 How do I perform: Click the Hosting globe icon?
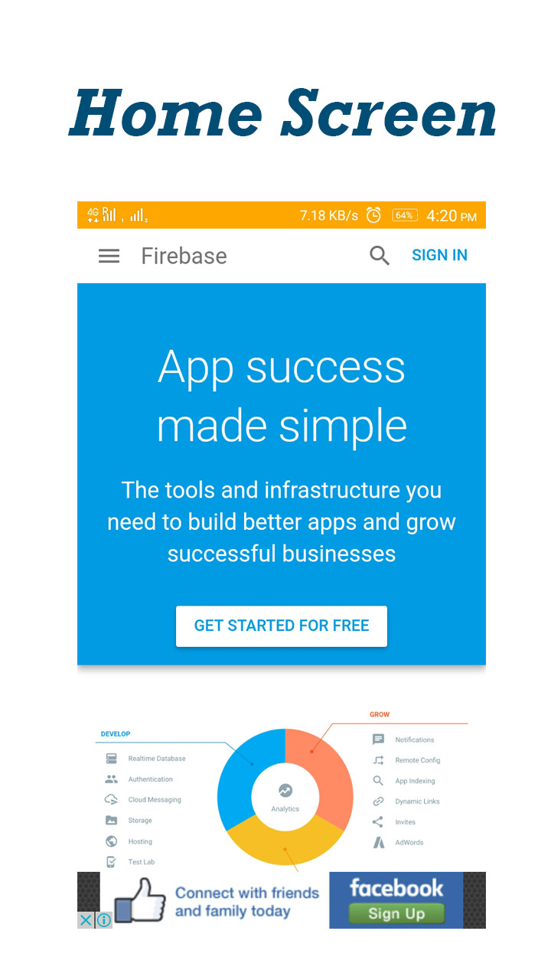pyautogui.click(x=112, y=841)
